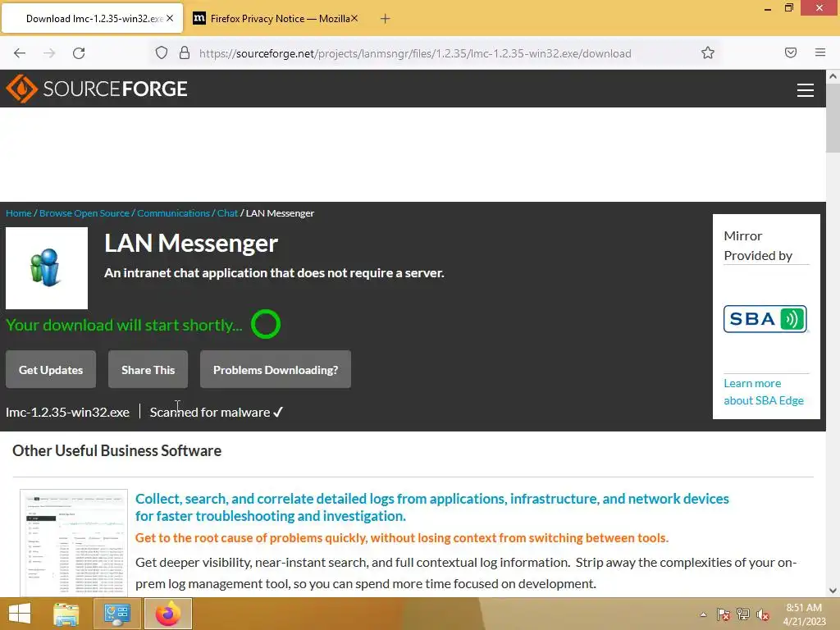
Task: Click the SBA mirror logo
Action: point(765,319)
